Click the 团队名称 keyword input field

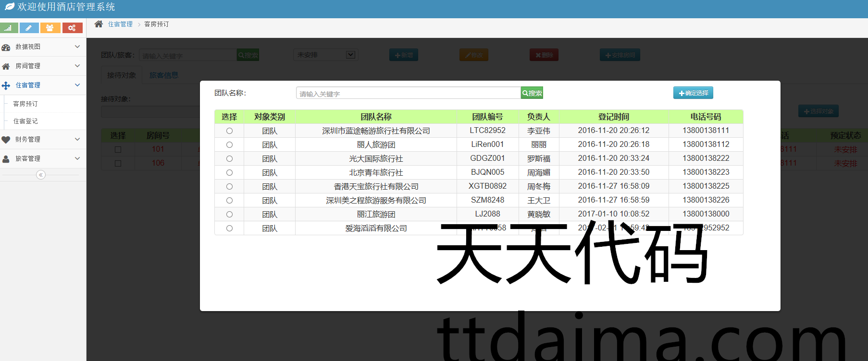pos(408,93)
